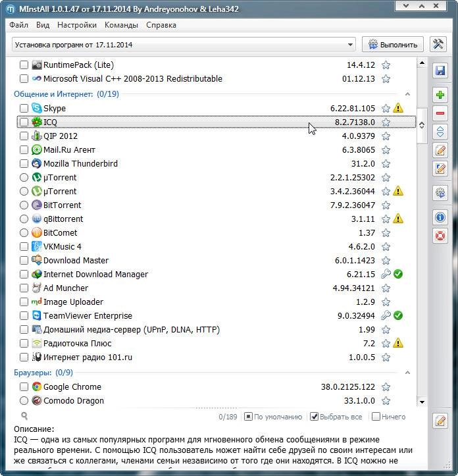The width and height of the screenshot is (458, 476).
Task: Select the Download Master row
Action: pyautogui.click(x=216, y=261)
